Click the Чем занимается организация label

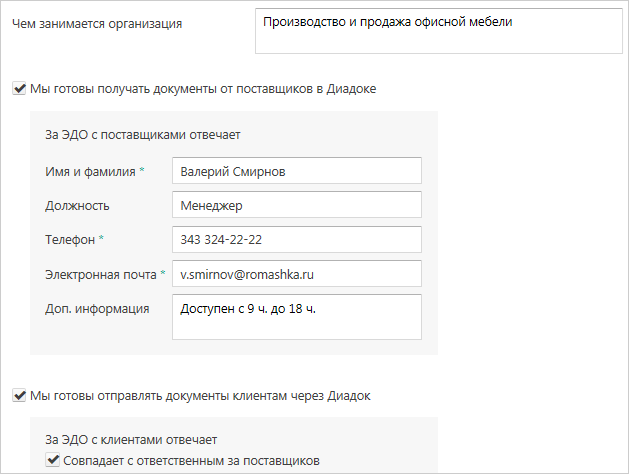[x=96, y=23]
